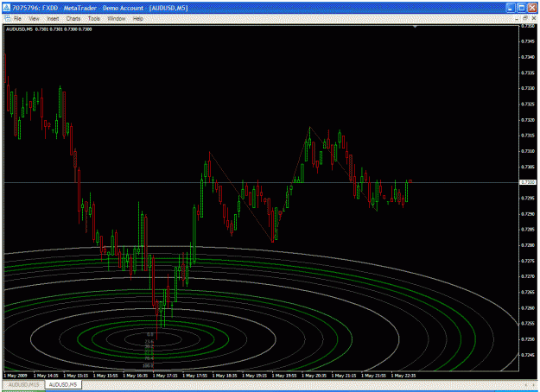540x392 pixels.
Task: Click the 0.7340 price scale label
Action: tap(528, 57)
